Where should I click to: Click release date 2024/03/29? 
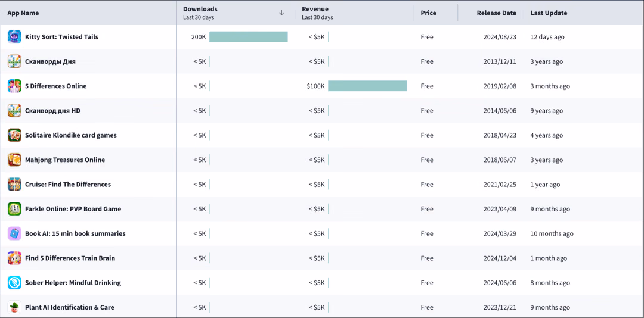500,234
